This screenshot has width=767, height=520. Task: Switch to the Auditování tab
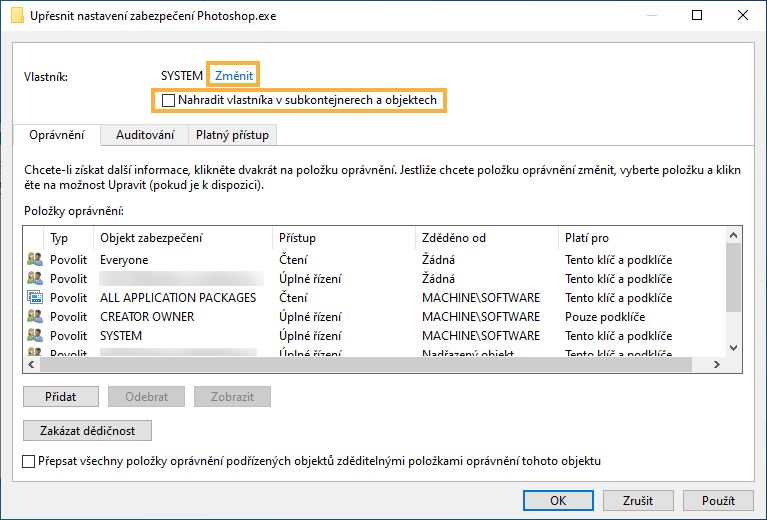(x=145, y=135)
